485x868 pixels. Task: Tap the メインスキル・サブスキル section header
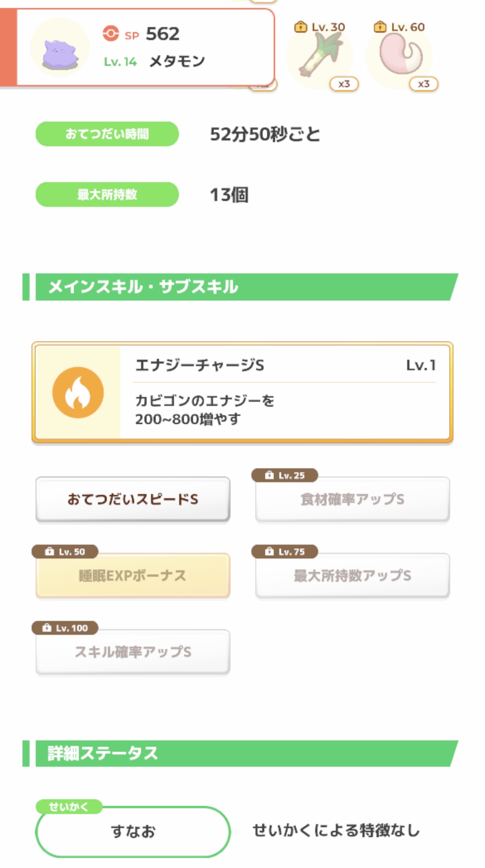[x=240, y=287]
